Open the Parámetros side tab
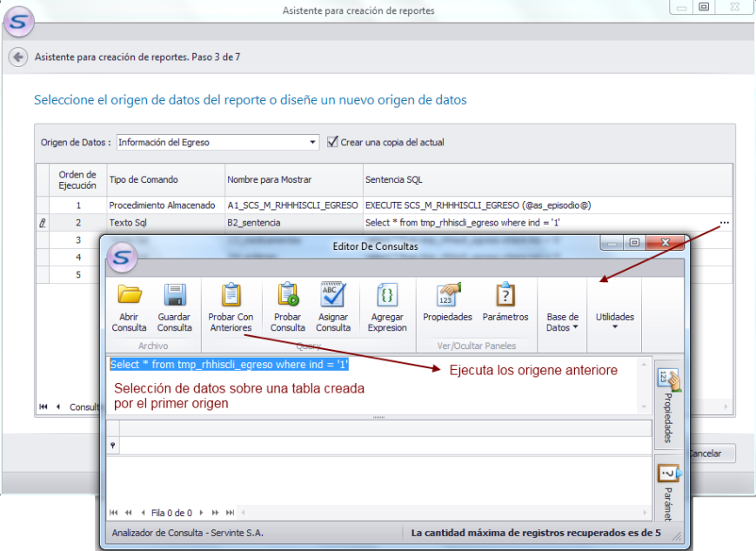The image size is (756, 551). tap(667, 492)
